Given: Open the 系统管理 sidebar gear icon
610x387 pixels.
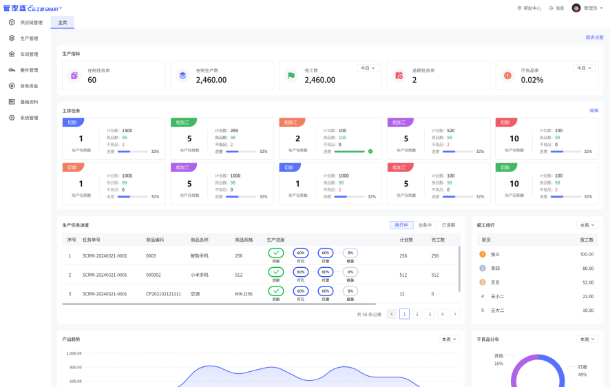Looking at the screenshot, I should coord(12,117).
